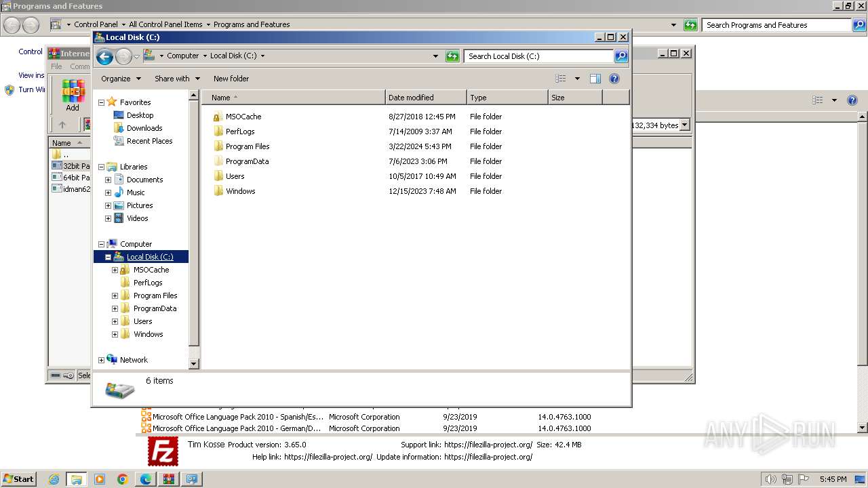
Task: Expand ProgramData in navigation tree
Action: coord(115,308)
